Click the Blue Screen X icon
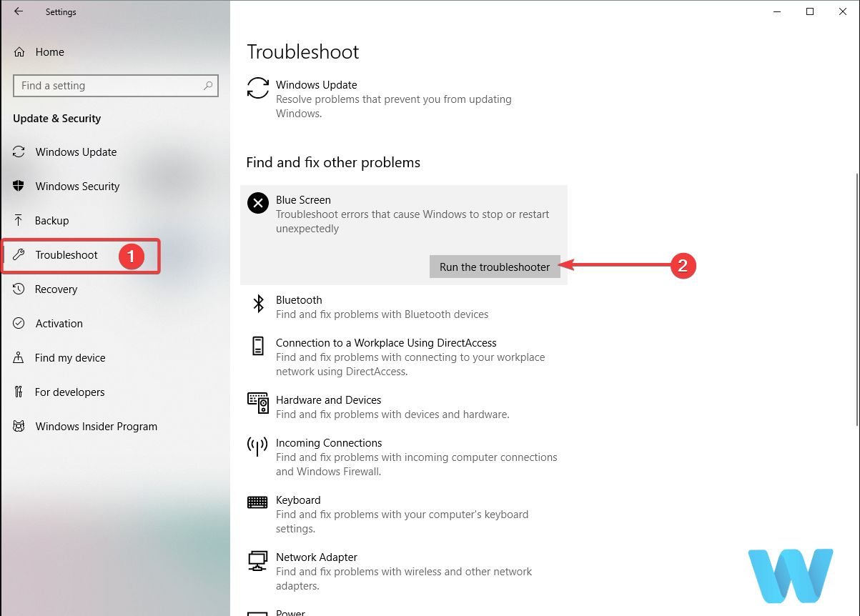The width and height of the screenshot is (860, 616). click(257, 203)
